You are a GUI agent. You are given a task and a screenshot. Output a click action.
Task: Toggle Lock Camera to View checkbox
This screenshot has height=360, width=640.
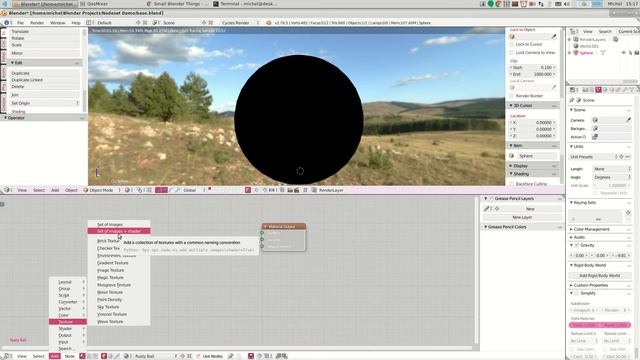point(512,53)
